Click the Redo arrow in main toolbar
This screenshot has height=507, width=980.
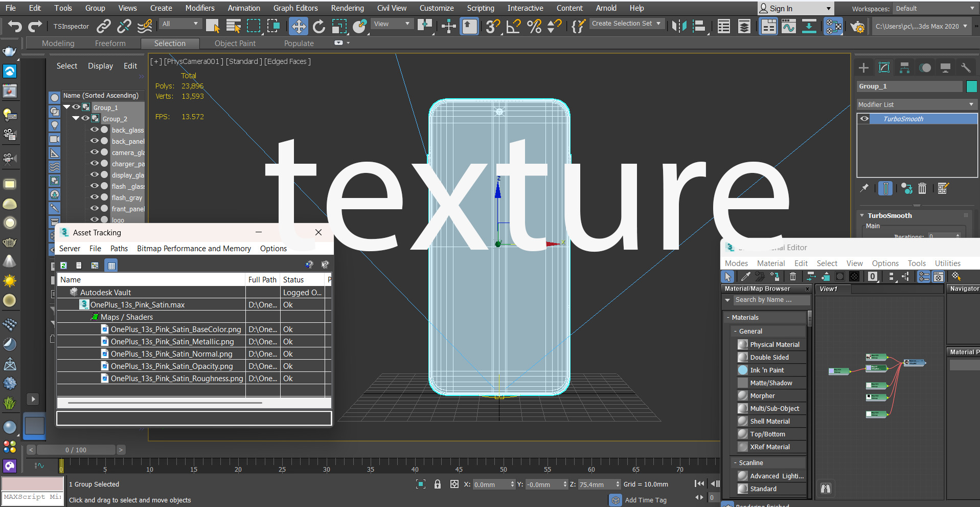point(35,26)
